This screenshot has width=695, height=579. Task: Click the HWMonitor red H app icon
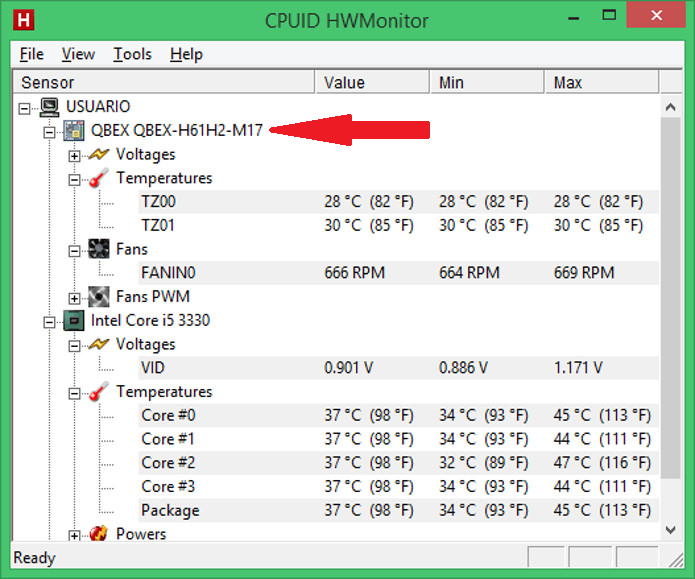pos(23,20)
